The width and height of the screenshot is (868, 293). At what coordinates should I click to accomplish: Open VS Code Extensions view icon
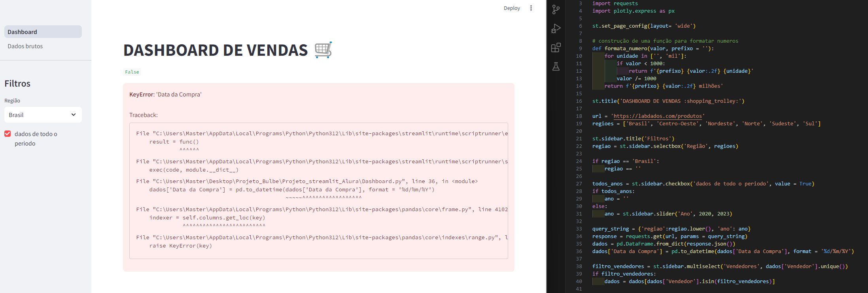click(556, 47)
